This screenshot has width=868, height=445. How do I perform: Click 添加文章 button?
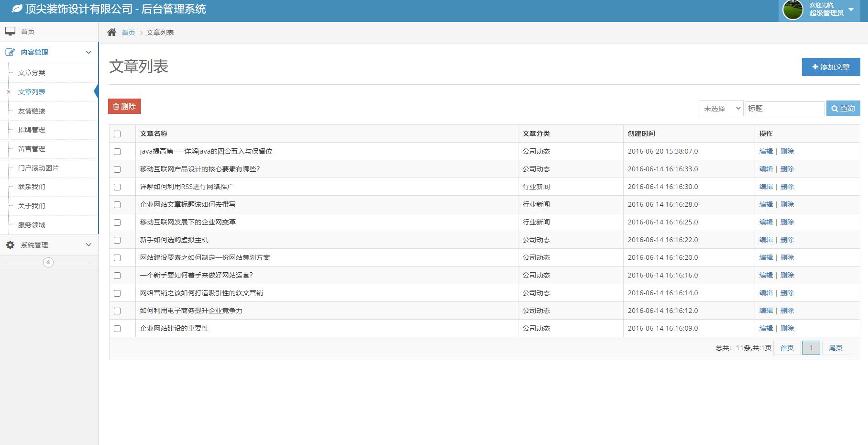(x=831, y=67)
